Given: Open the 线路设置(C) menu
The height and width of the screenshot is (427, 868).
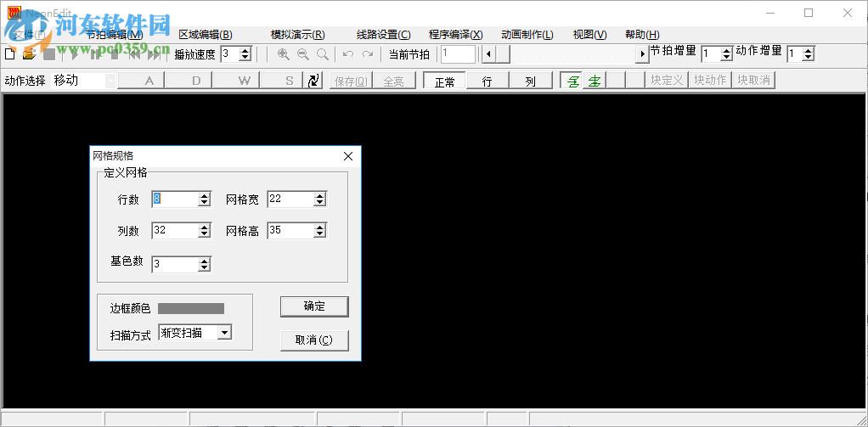Looking at the screenshot, I should pos(384,35).
